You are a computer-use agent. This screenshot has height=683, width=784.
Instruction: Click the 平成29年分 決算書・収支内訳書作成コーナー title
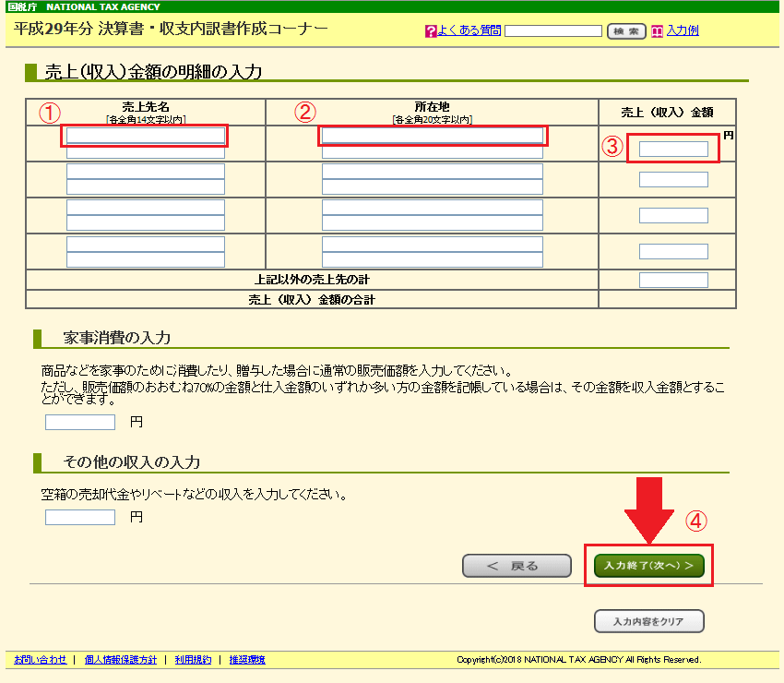tap(171, 29)
